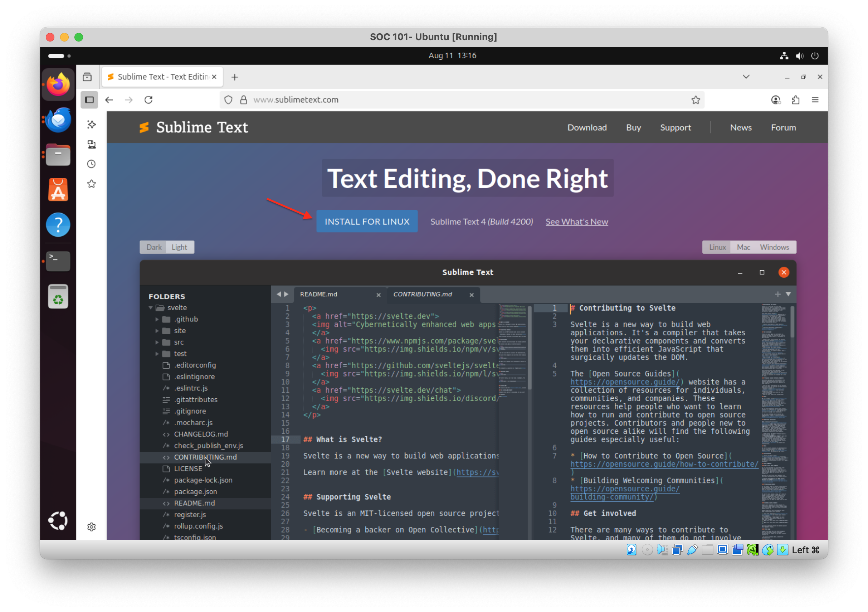Open the Firefox account icon

776,100
